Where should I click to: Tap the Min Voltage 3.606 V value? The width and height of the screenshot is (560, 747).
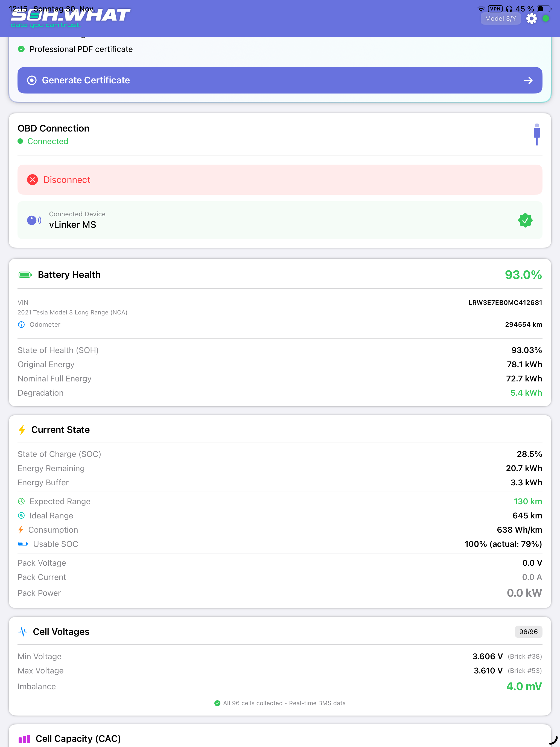pyautogui.click(x=487, y=656)
